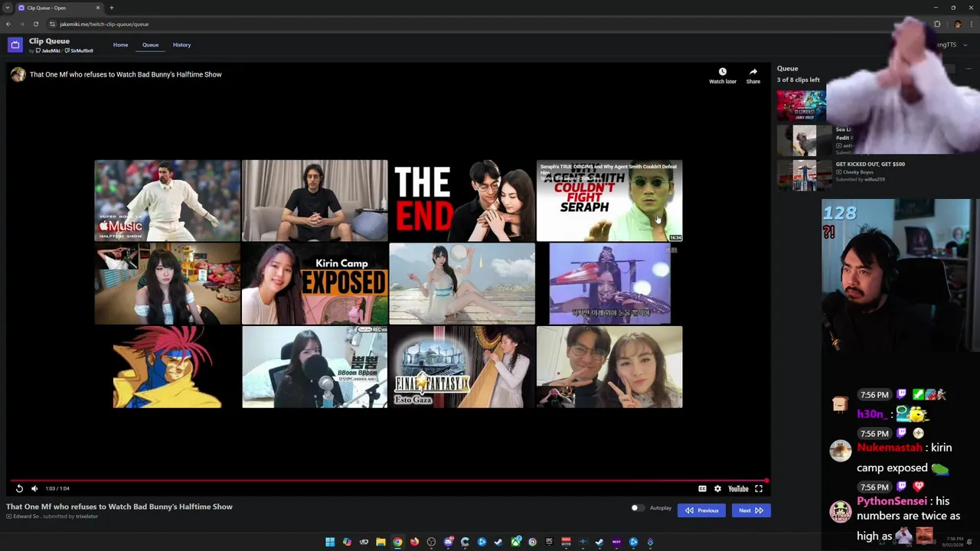Click the video progress bar
980x551 pixels.
(387, 481)
